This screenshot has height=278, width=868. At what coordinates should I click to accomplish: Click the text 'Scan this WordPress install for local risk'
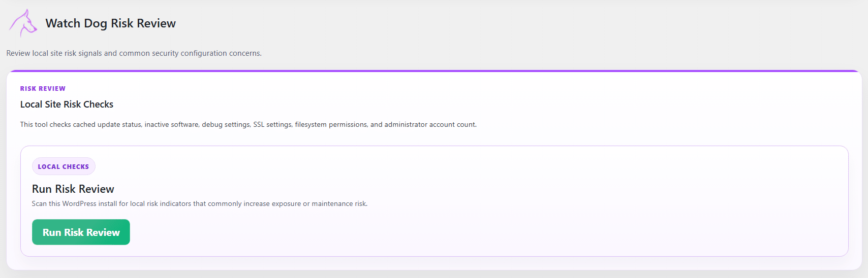coord(199,203)
